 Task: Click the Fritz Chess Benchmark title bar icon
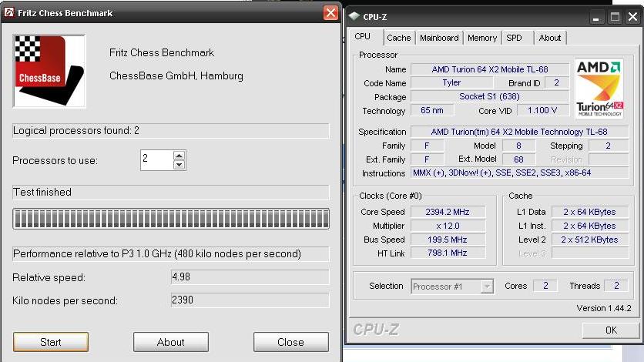(x=9, y=13)
